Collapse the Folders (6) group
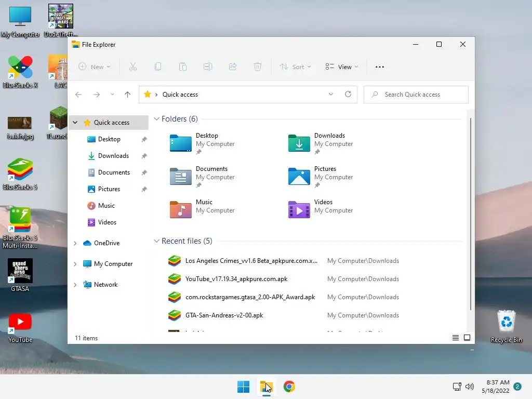The height and width of the screenshot is (399, 532). (x=156, y=119)
